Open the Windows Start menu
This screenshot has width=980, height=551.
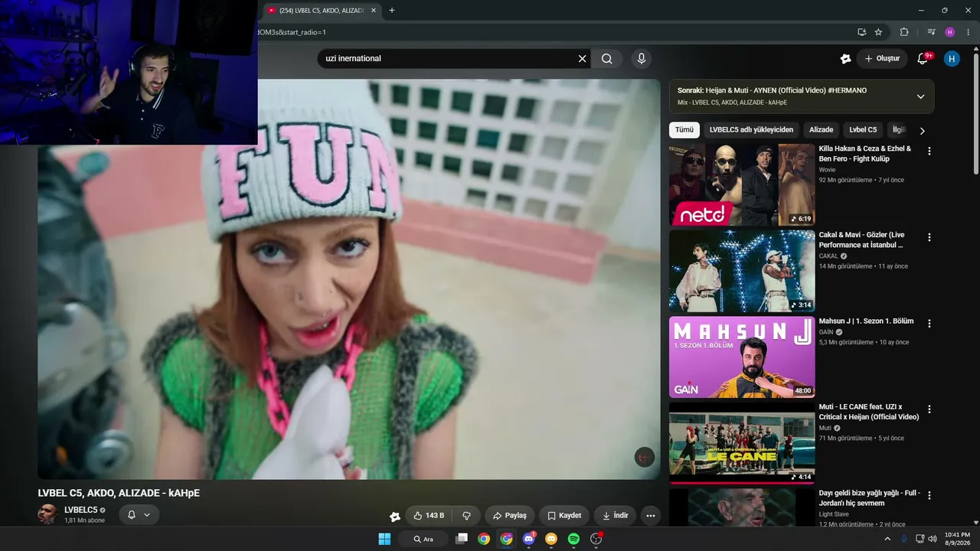(384, 539)
